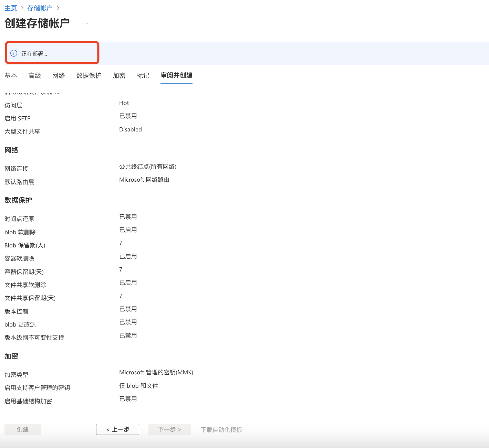Viewport: 489px width, 448px height.
Task: Click the 加密 section heading
Action: point(11,356)
